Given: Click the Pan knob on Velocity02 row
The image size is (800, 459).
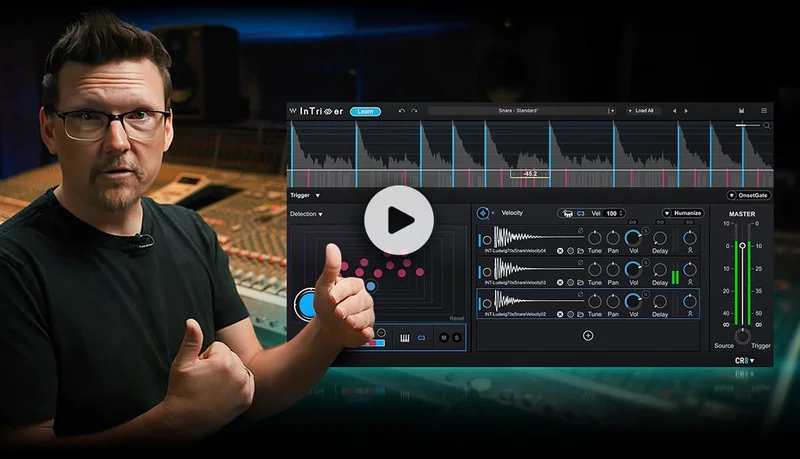Looking at the screenshot, I should [x=613, y=301].
